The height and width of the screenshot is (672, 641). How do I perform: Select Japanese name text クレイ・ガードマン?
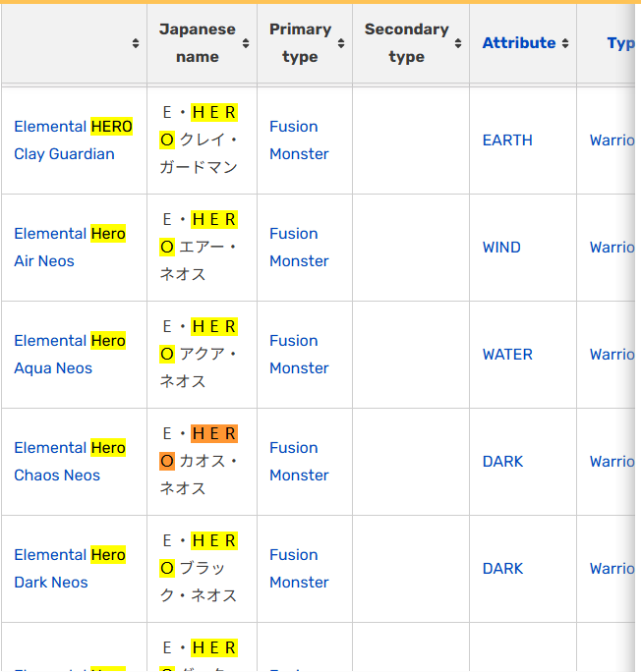point(199,153)
